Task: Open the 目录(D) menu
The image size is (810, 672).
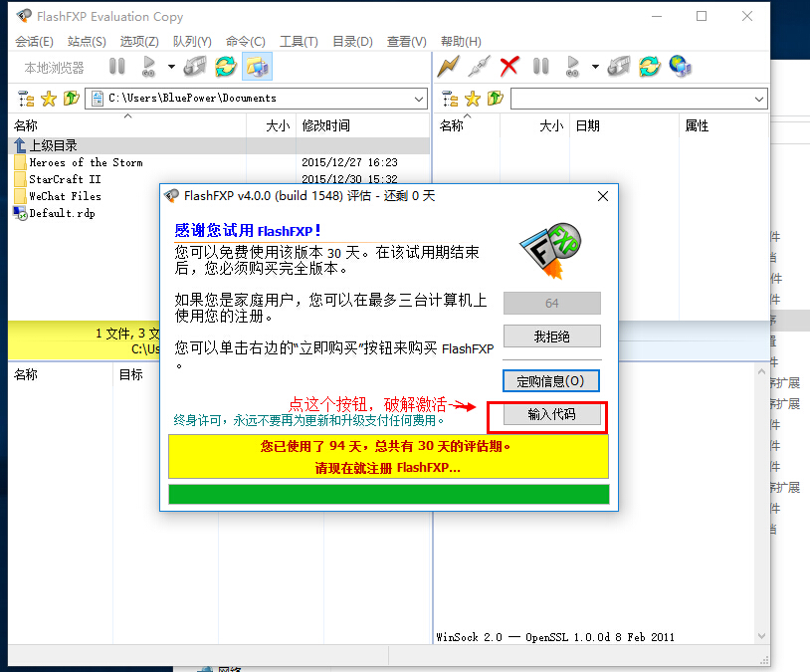Action: point(352,42)
